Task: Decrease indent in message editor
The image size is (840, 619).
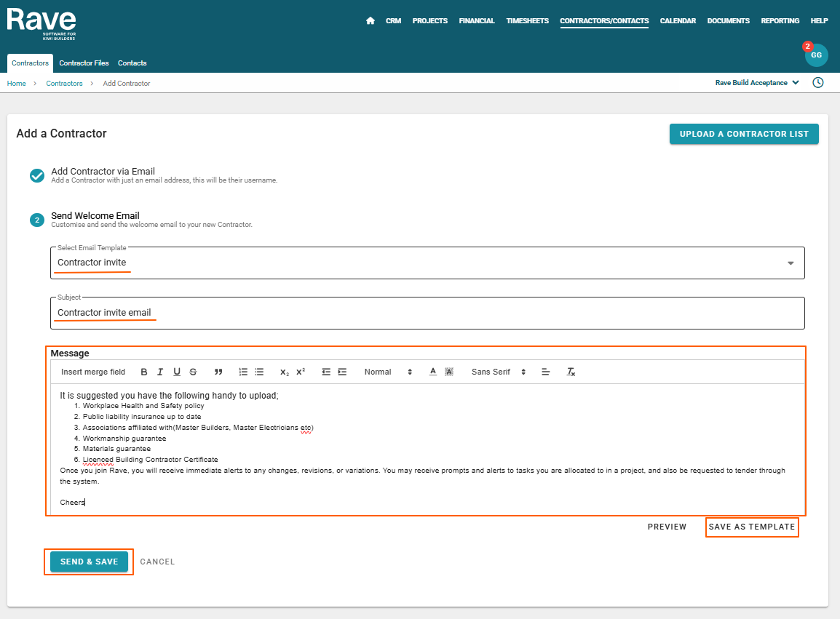Action: (325, 372)
